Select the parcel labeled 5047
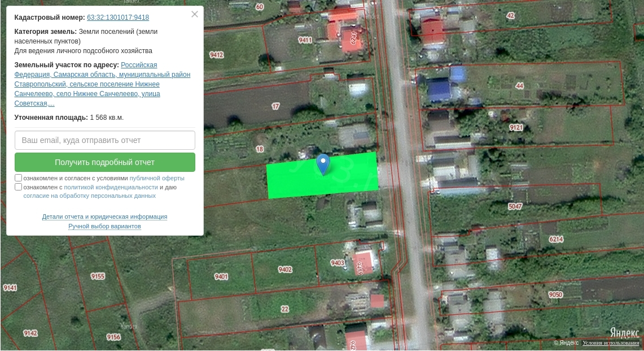Screen dimensions: 644x351 pos(515,207)
